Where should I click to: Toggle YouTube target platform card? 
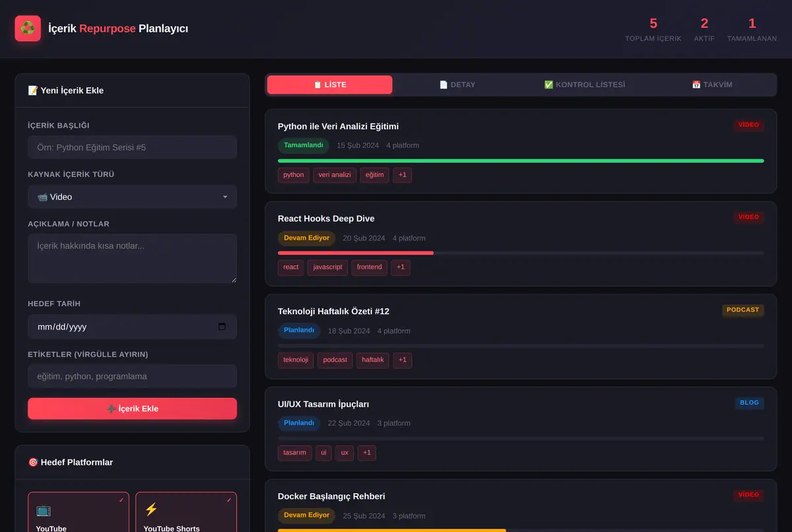click(x=79, y=512)
